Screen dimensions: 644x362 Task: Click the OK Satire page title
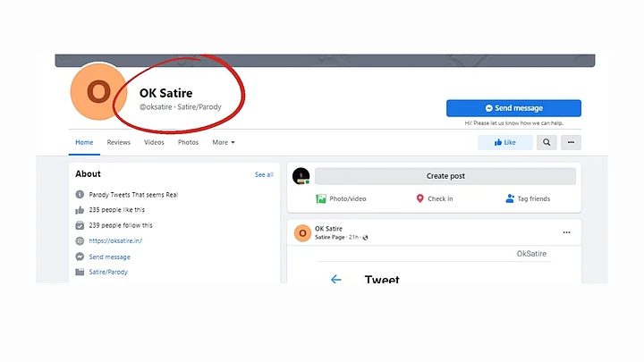tap(166, 93)
